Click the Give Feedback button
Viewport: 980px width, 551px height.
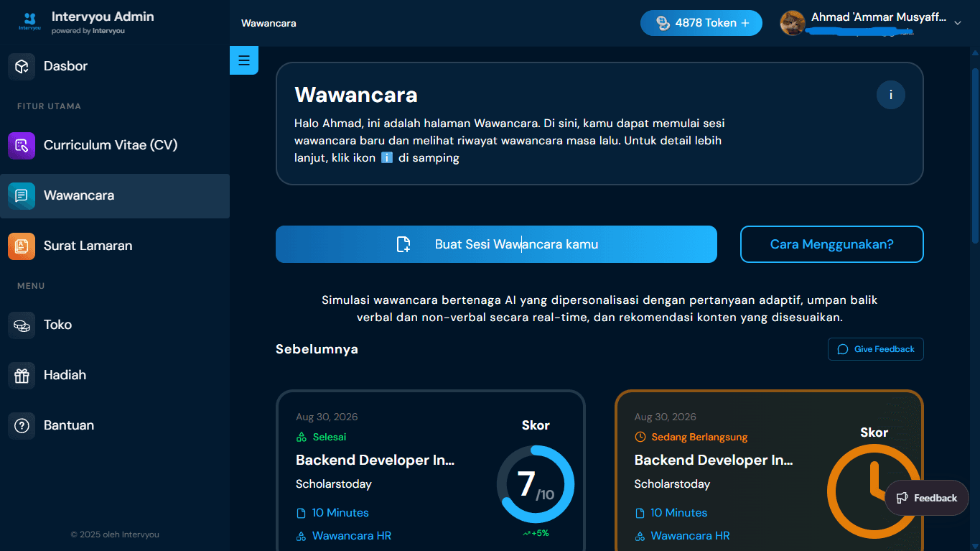(x=875, y=349)
